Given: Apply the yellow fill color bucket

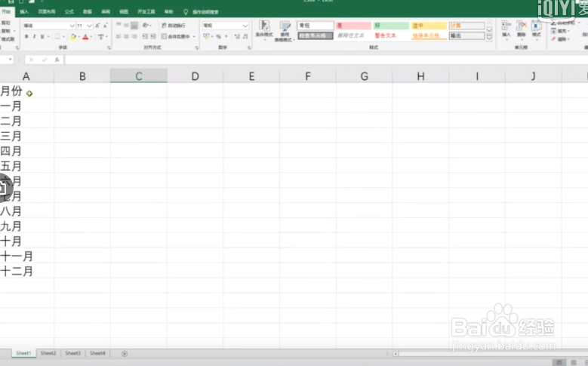Looking at the screenshot, I should pyautogui.click(x=73, y=36).
